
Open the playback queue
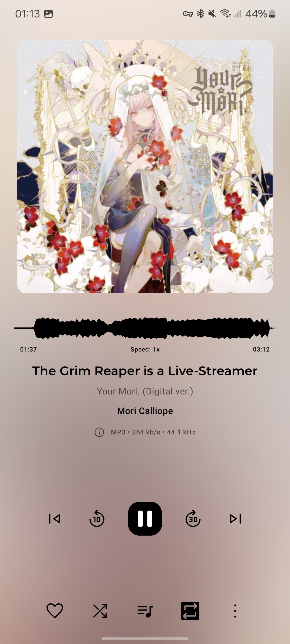point(145,611)
